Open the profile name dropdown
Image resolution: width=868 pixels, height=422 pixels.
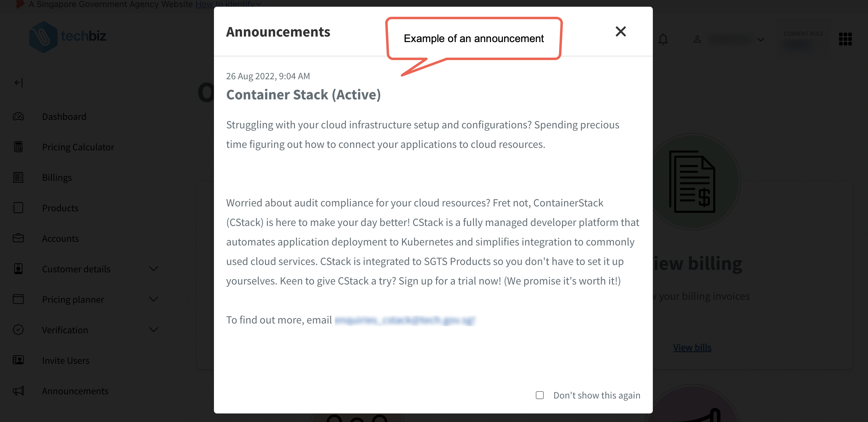(x=760, y=40)
